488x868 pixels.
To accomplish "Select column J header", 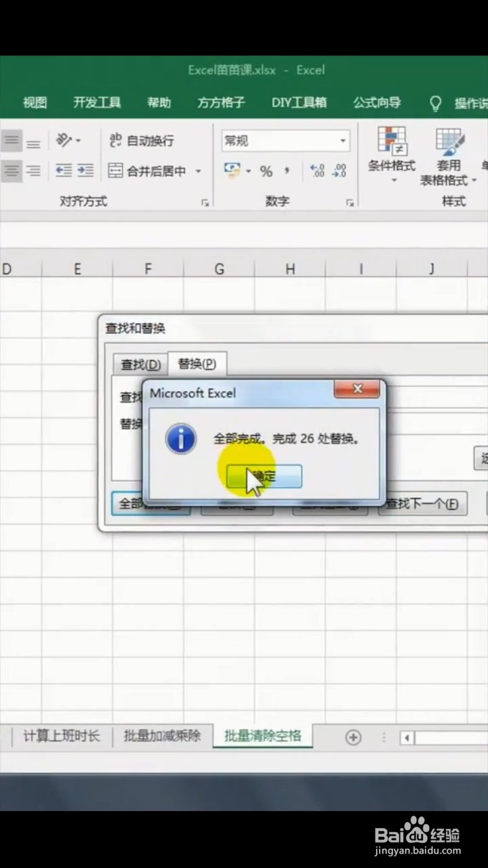I will click(432, 269).
